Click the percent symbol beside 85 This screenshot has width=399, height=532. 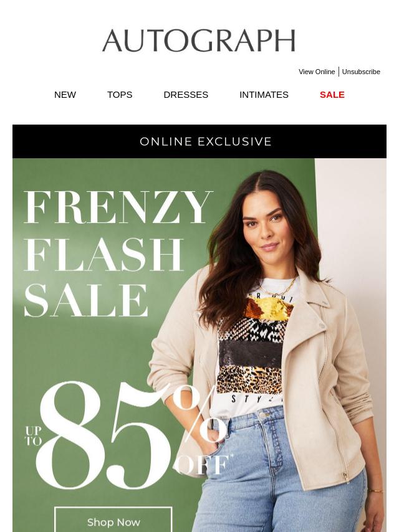point(199,414)
